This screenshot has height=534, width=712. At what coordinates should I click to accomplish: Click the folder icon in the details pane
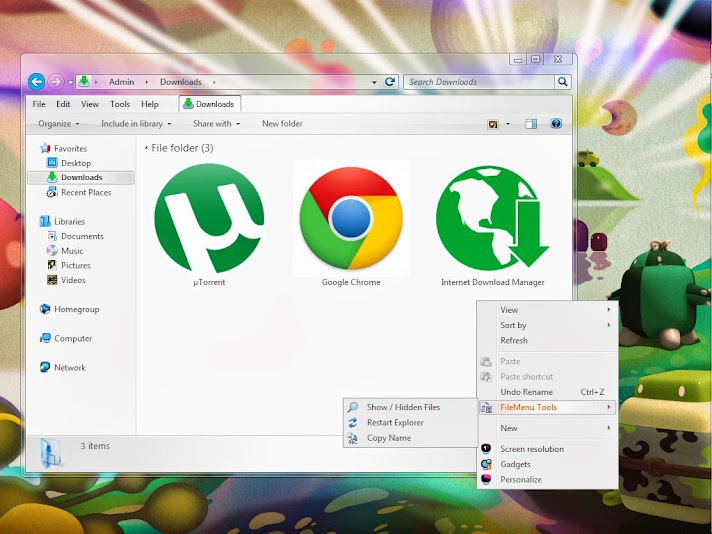50,452
